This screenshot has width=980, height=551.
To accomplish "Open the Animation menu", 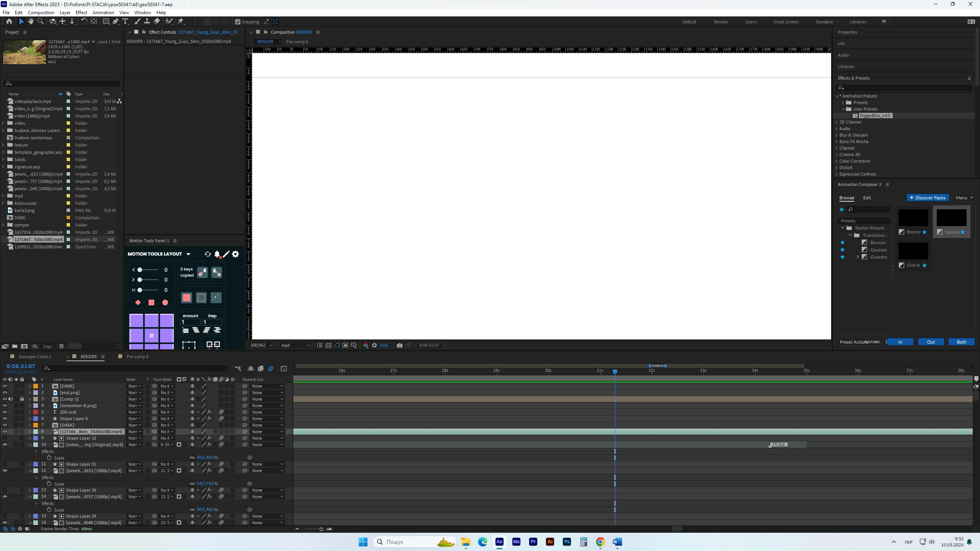I will [x=103, y=12].
